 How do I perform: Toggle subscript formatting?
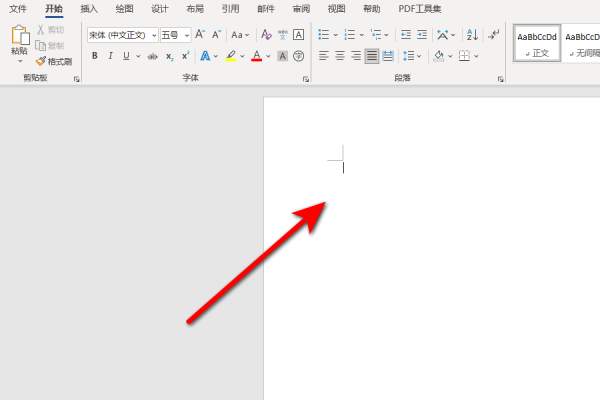170,56
